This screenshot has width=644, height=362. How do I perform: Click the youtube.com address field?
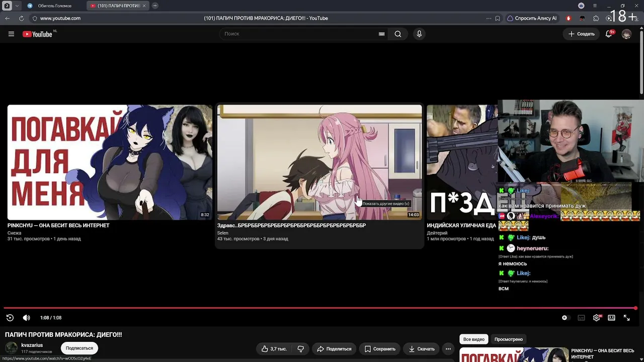(x=60, y=18)
